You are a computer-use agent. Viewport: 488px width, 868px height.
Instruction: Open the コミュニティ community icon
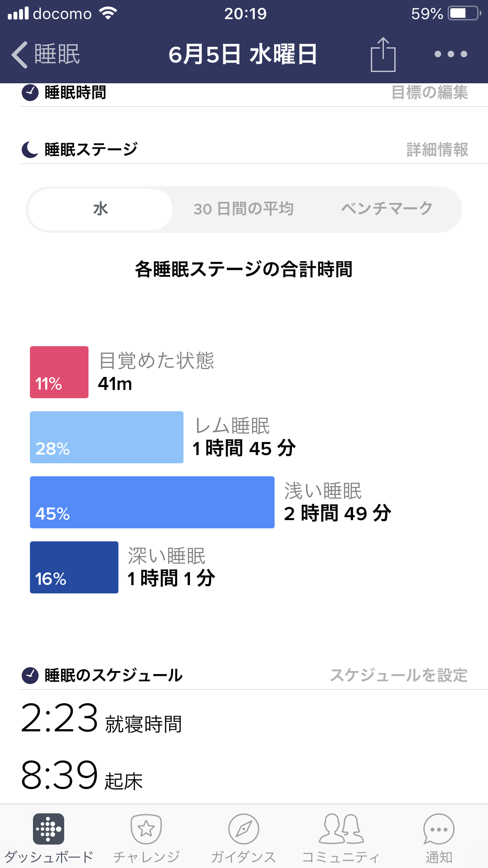click(x=341, y=829)
